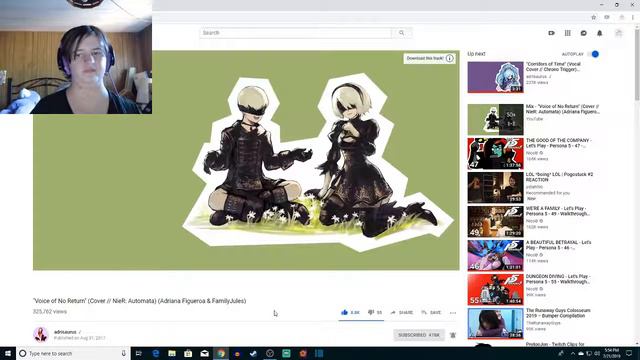Viewport: 640px width, 360px height.
Task: Show hidden system tray icons
Action: (x=572, y=353)
